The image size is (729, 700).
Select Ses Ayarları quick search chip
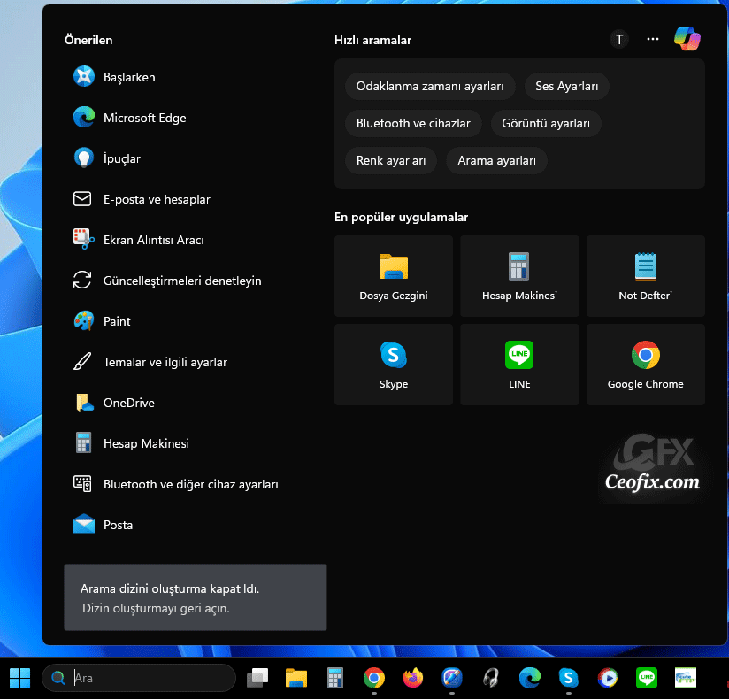566,86
